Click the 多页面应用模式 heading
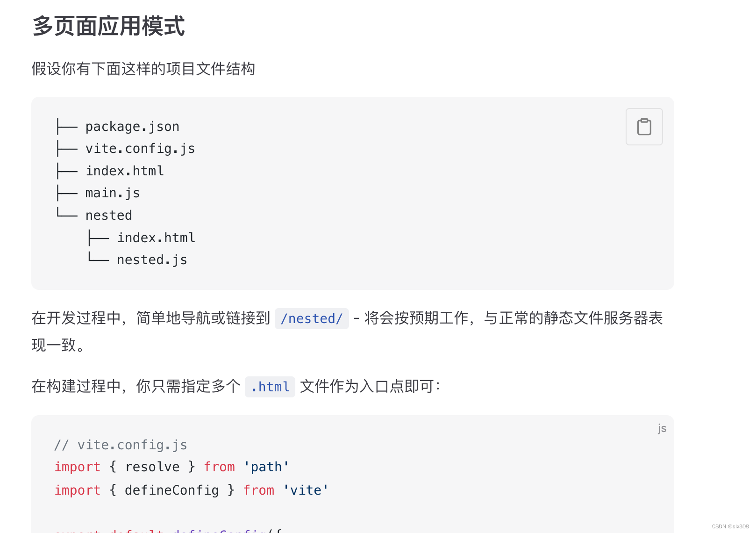The image size is (756, 533). (109, 26)
